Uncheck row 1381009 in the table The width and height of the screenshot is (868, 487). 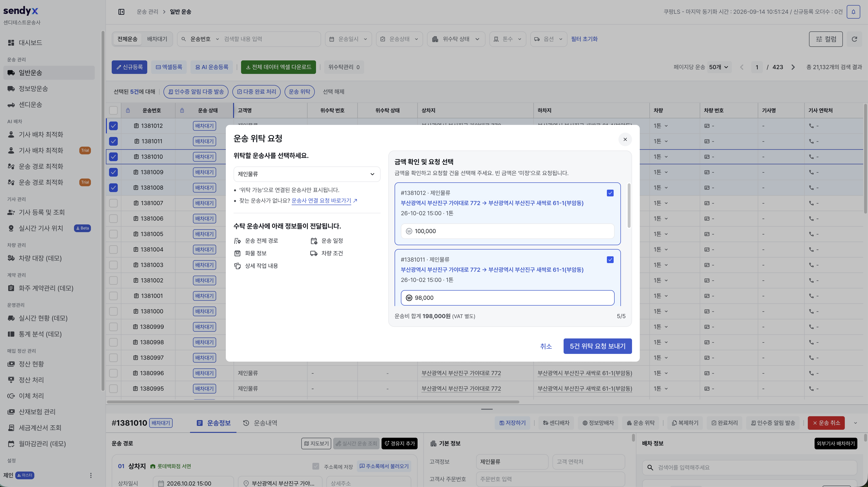pos(114,172)
